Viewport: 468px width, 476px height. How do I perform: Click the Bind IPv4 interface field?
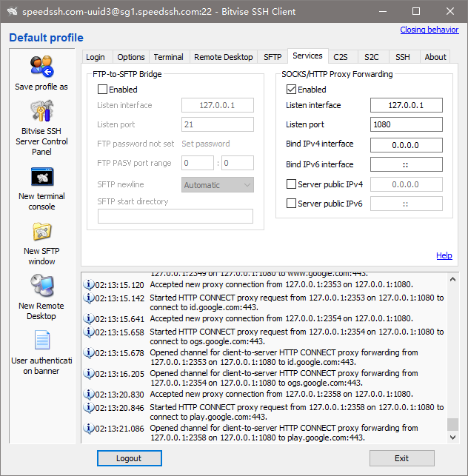tap(407, 145)
